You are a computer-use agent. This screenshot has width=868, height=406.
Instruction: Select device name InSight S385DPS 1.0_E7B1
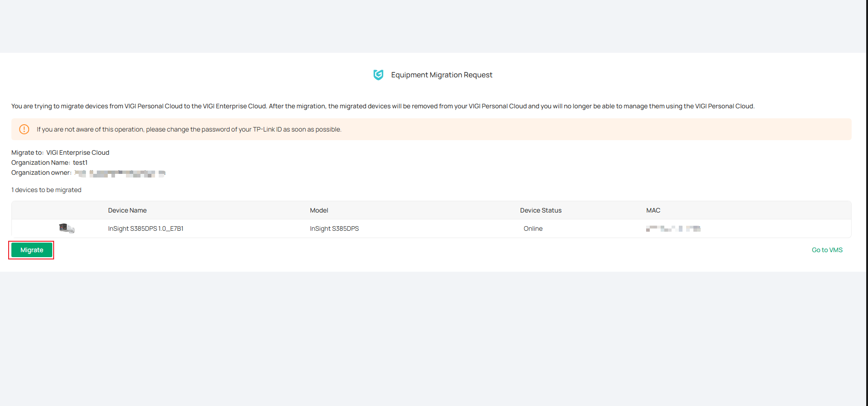coord(146,228)
